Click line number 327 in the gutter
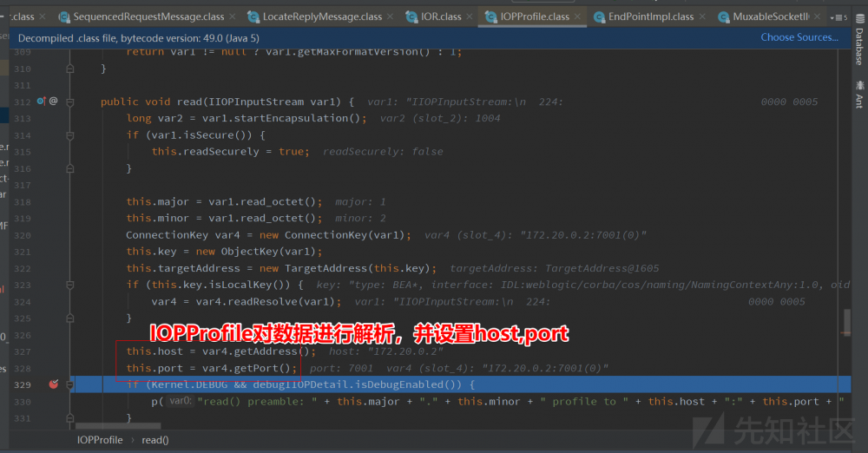 [x=23, y=351]
